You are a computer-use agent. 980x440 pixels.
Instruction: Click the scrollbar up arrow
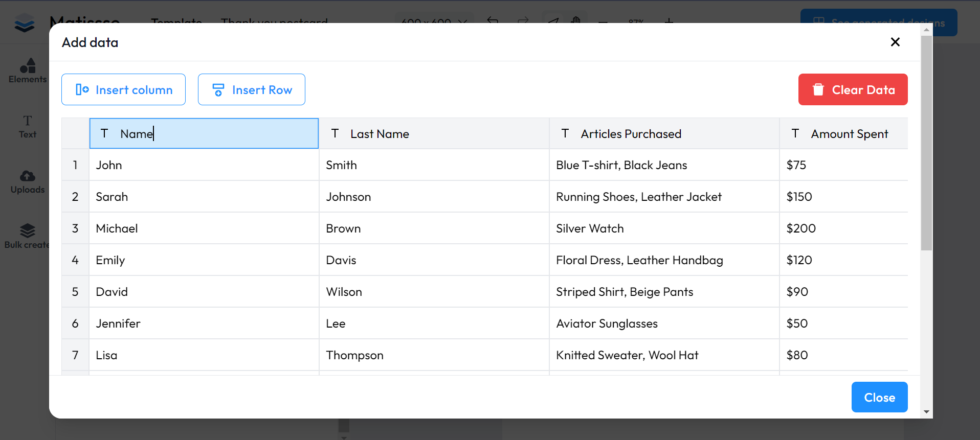[x=926, y=30]
